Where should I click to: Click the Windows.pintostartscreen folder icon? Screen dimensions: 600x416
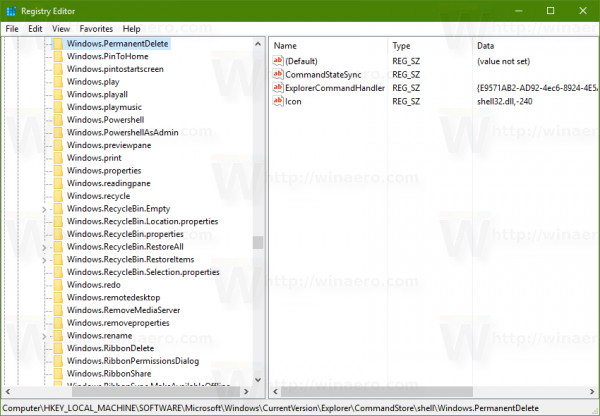click(x=58, y=69)
